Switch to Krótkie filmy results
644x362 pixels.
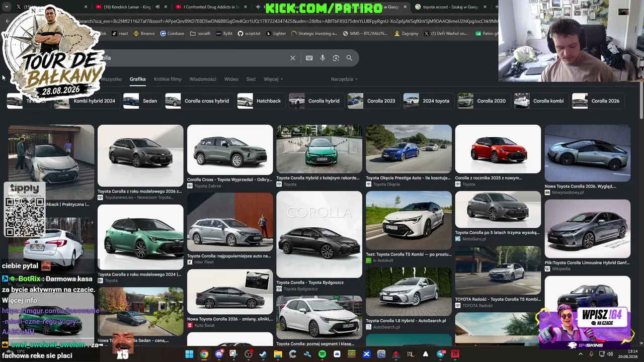pyautogui.click(x=168, y=79)
